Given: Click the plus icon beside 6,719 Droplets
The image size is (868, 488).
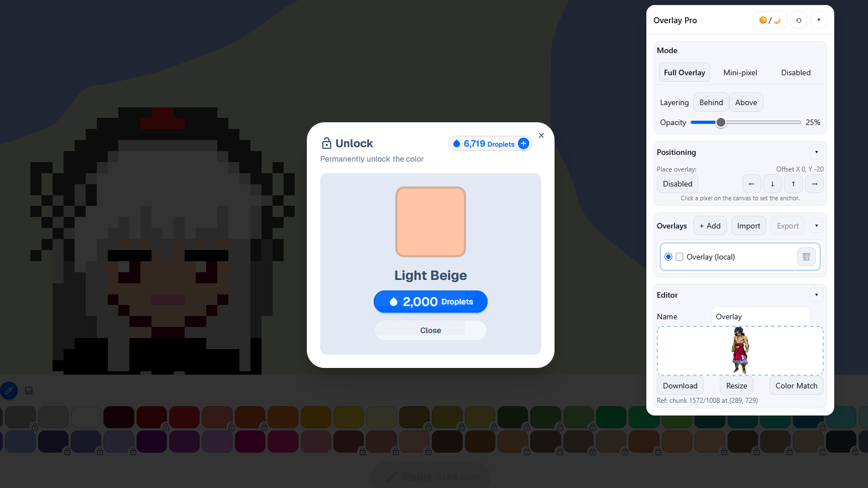Looking at the screenshot, I should click(524, 144).
